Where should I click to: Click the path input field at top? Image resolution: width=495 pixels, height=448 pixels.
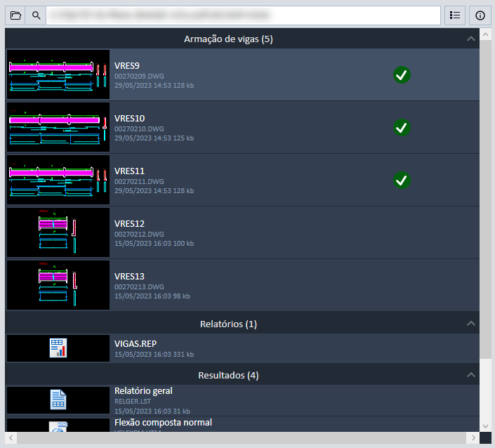[243, 15]
